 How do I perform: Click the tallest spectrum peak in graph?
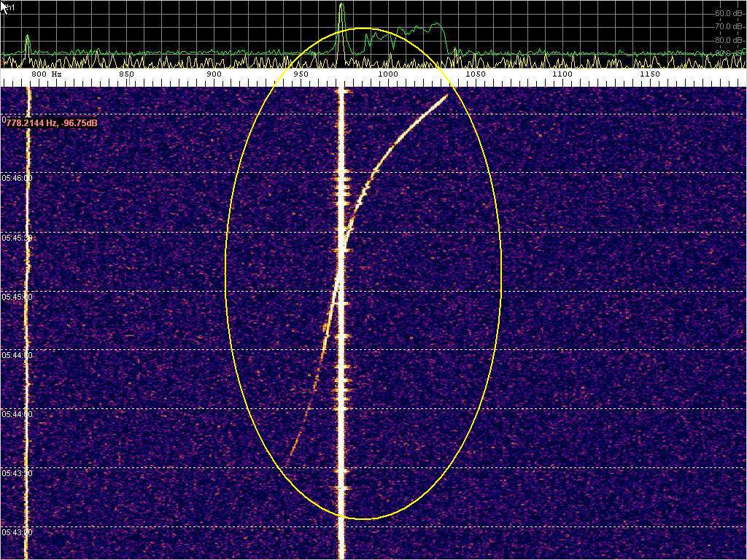[x=341, y=7]
